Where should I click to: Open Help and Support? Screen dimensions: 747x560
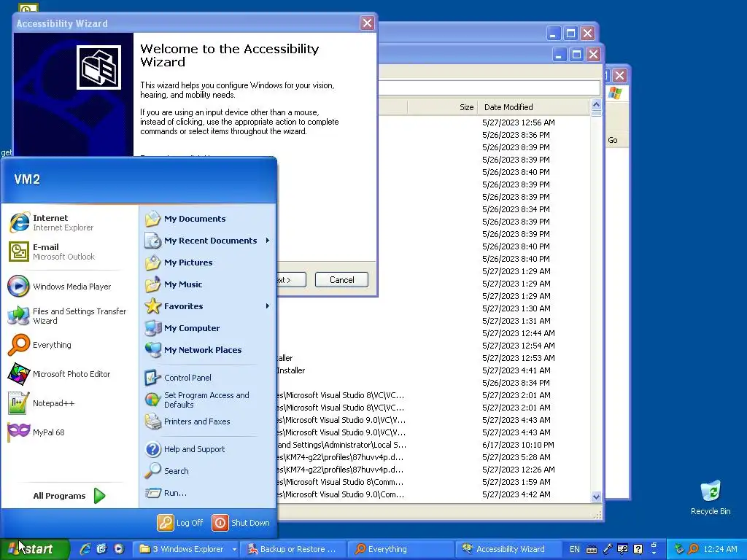tap(207, 449)
